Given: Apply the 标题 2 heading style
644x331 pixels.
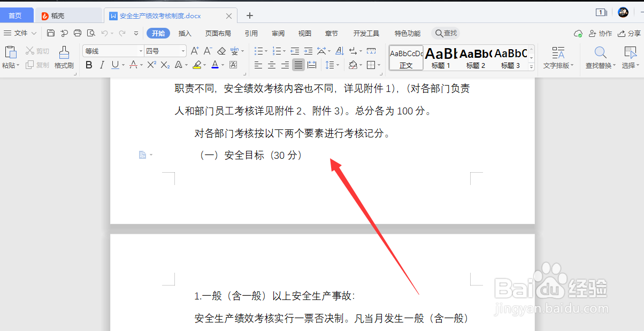Looking at the screenshot, I should tap(476, 58).
